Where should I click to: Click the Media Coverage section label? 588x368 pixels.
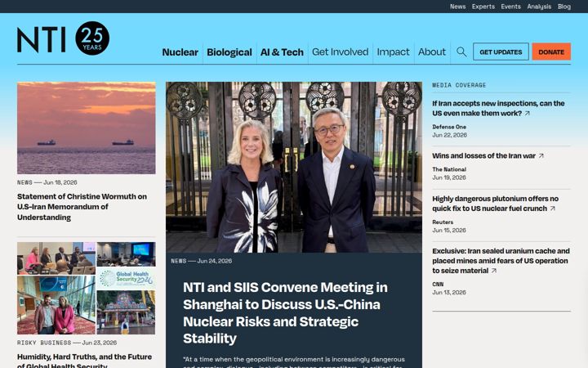pyautogui.click(x=459, y=85)
